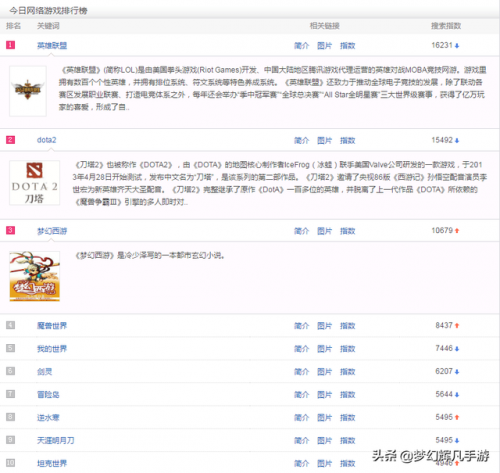Click 图片 in the dota2 row
The width and height of the screenshot is (500, 473).
324,140
